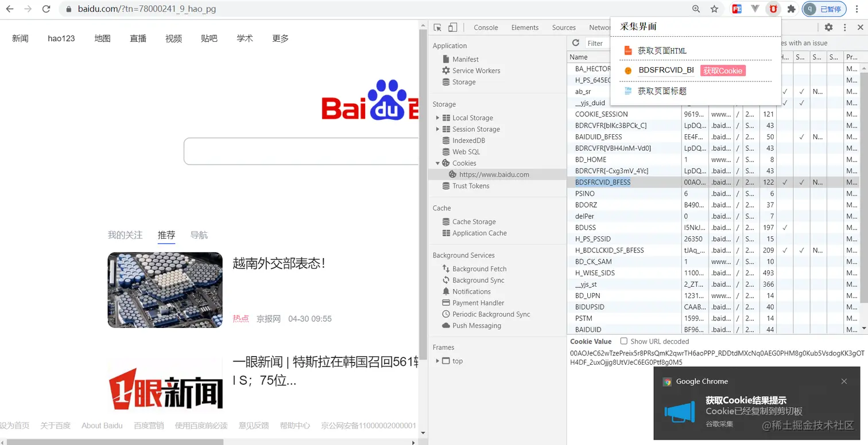This screenshot has height=445, width=868.
Task: Expand the Session Storage tree node
Action: 437,129
